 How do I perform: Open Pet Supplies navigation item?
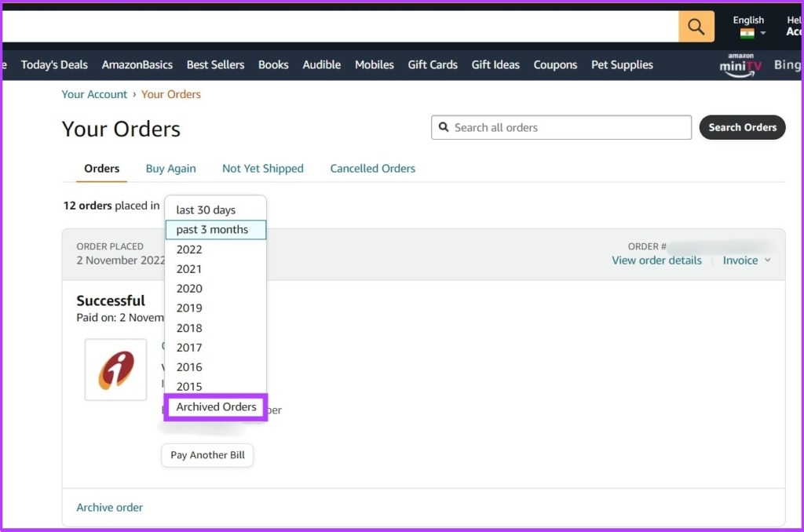(622, 65)
